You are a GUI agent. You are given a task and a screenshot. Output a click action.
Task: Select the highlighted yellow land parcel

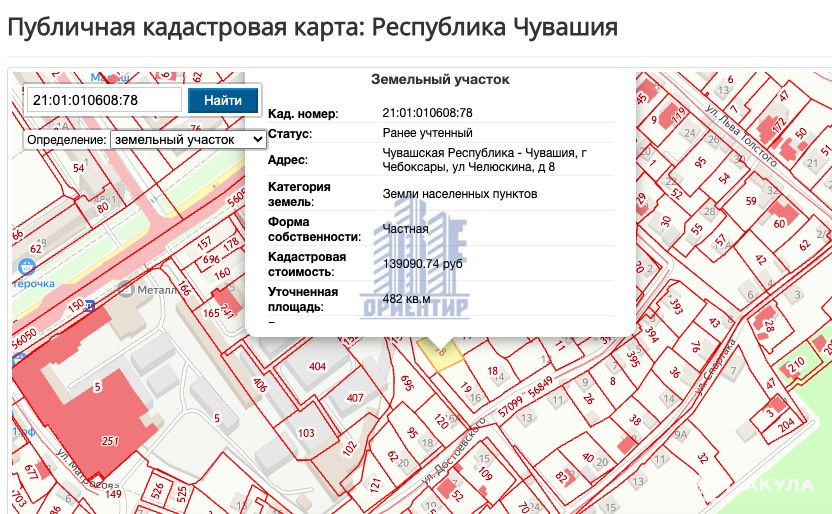441,350
